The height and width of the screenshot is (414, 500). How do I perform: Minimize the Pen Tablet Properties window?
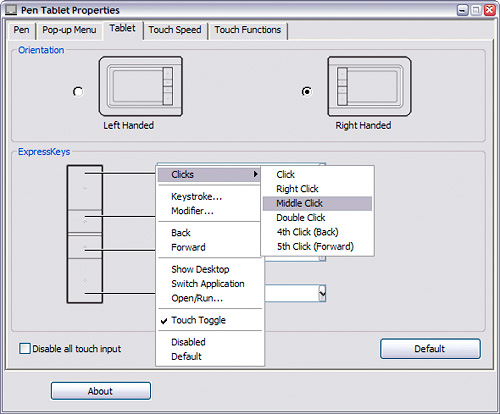pos(462,10)
